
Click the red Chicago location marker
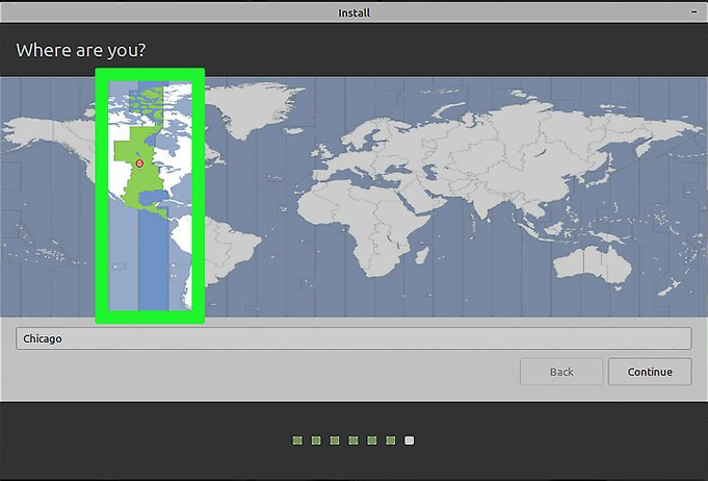tap(140, 163)
